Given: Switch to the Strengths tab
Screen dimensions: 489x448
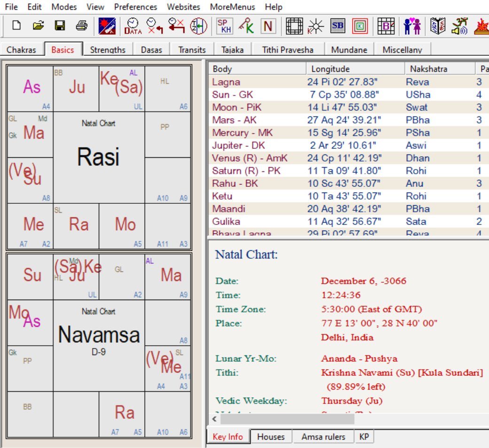Looking at the screenshot, I should (108, 50).
